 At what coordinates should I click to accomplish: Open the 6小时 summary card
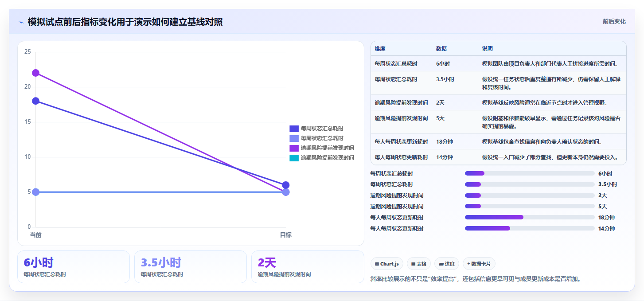(74, 267)
